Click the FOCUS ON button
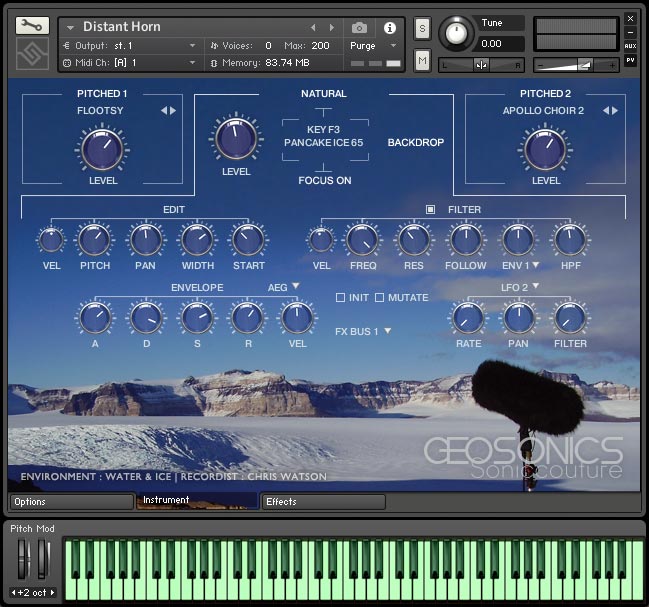 point(324,181)
